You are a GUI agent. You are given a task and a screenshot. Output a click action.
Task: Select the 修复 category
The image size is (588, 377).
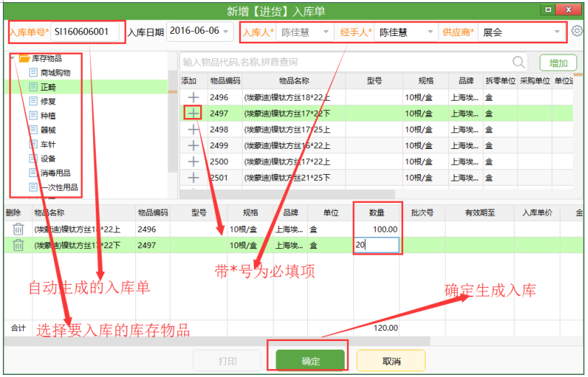(48, 101)
